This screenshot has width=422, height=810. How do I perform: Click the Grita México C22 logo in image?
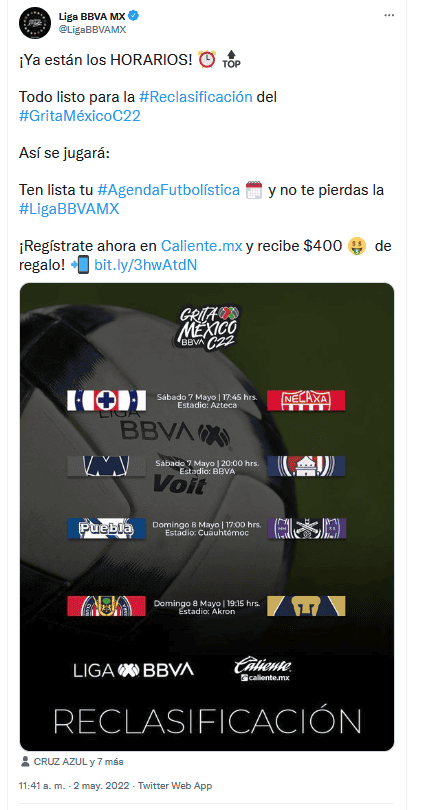(x=208, y=329)
